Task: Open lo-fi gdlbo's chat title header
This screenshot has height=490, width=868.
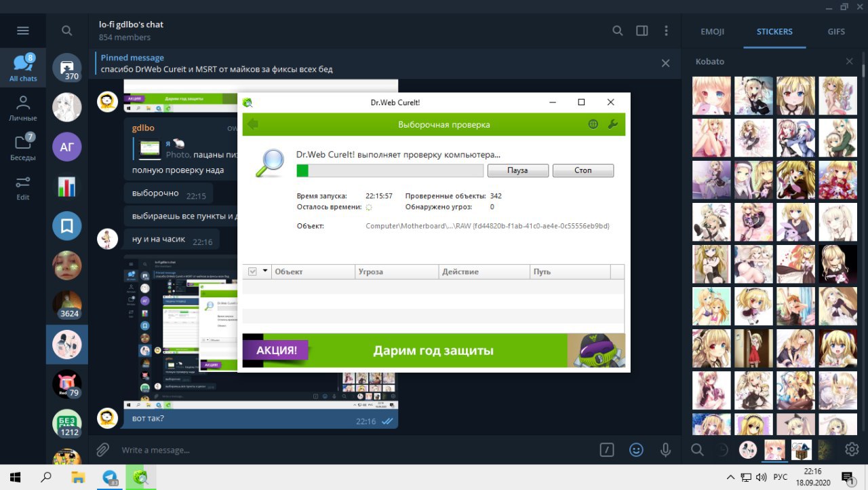Action: (131, 24)
